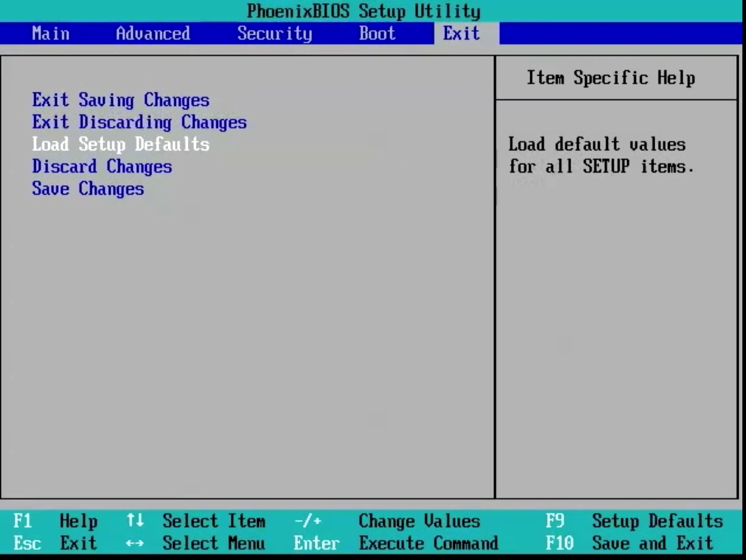Viewport: 746px width, 560px height.
Task: Choose Save Changes option
Action: click(x=88, y=189)
